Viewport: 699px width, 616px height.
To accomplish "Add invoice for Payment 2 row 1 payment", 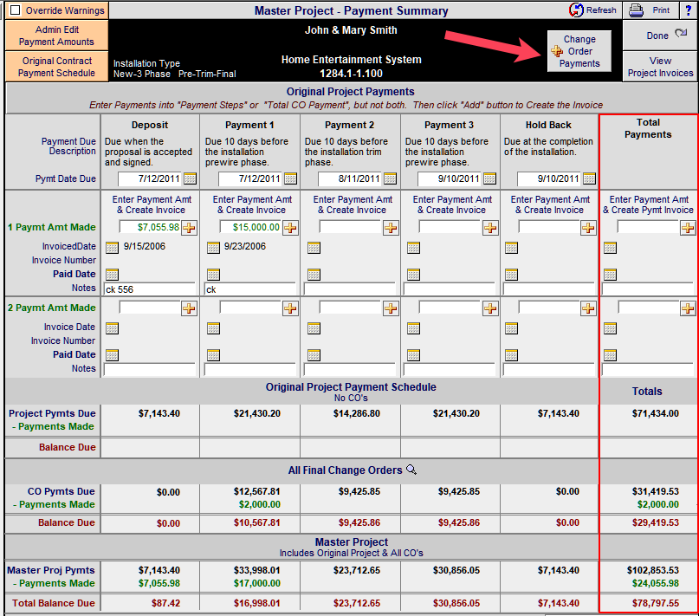I will click(x=391, y=228).
